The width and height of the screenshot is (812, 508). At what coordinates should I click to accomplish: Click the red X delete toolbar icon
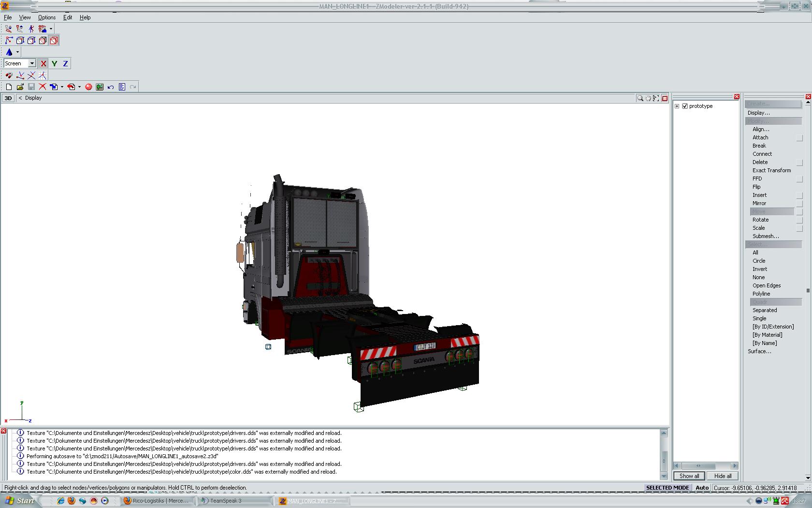43,87
